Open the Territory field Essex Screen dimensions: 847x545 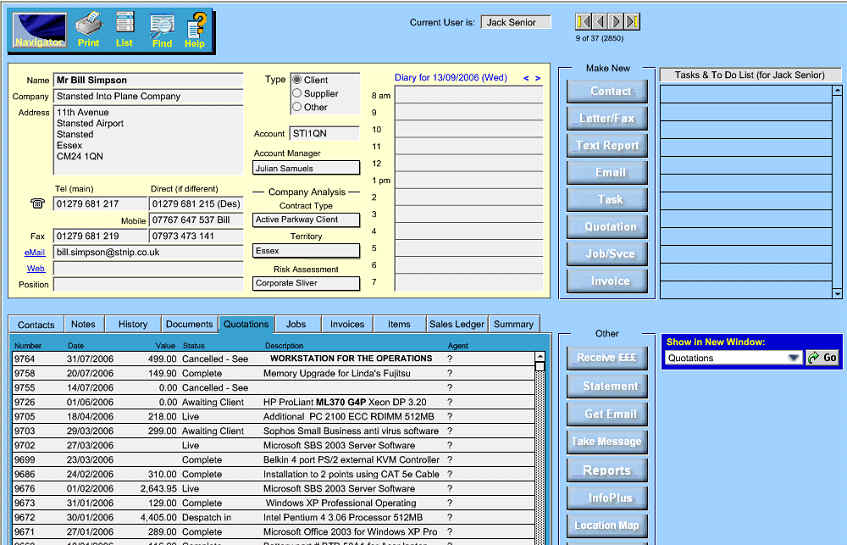[306, 251]
